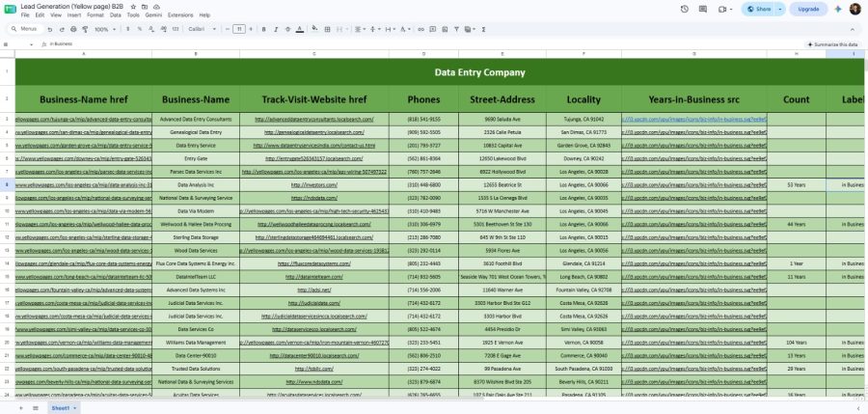Show all comments
This screenshot has height=414, width=868.
tap(703, 9)
